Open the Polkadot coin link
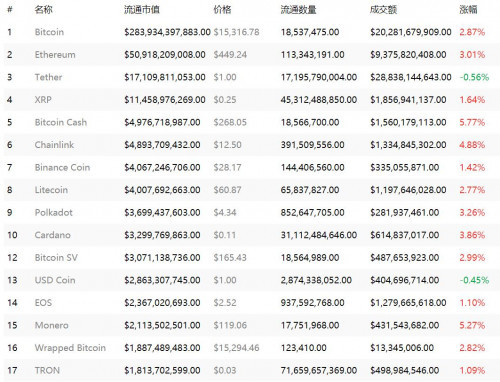This screenshot has height=382, width=500. [54, 213]
